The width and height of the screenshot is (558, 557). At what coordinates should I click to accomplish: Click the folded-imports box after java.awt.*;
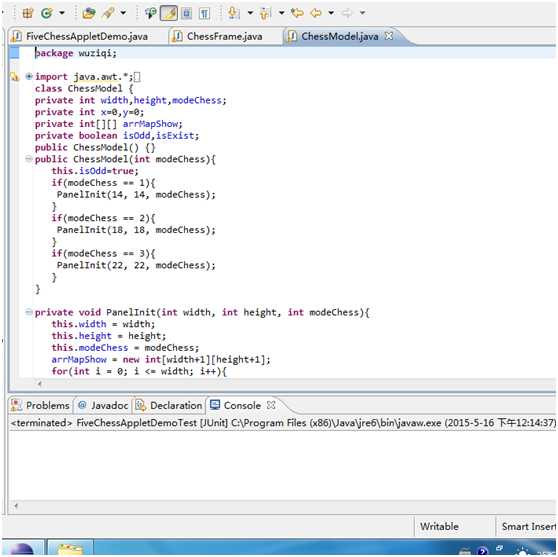click(137, 77)
